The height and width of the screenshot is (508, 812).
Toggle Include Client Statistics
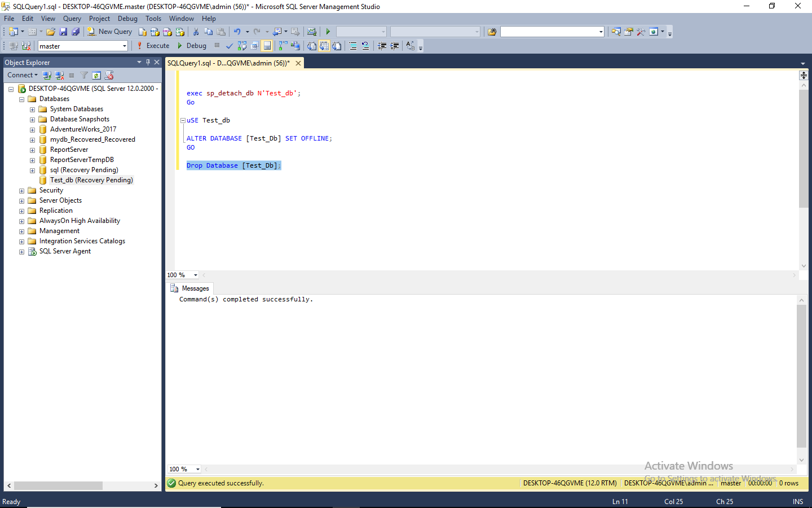(x=295, y=46)
